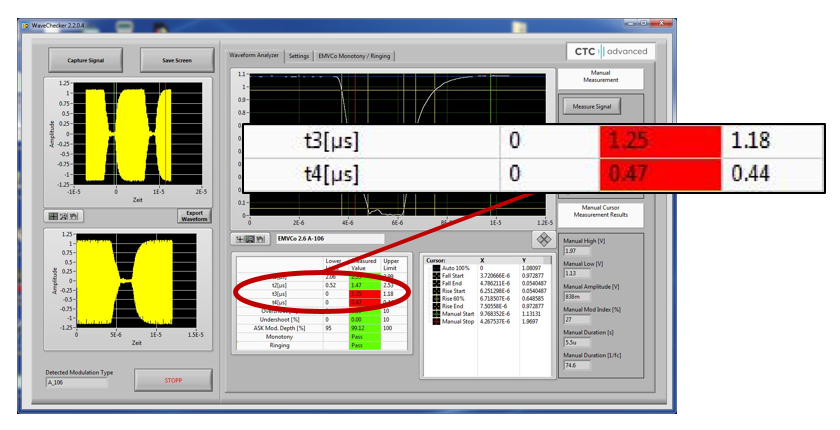This screenshot has height=430, width=840.
Task: Click the Auto 100% Y value 1.08097
Action: (531, 268)
